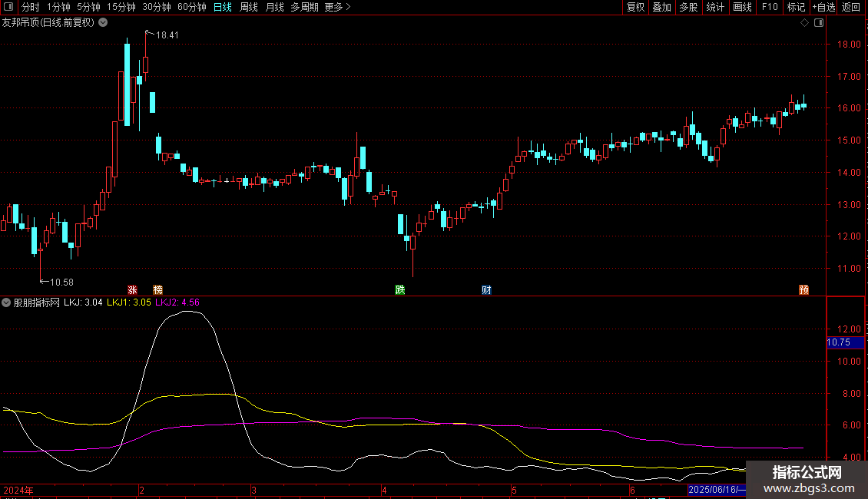Expand the 友邦吊顶 chart title dropdown
The image size is (868, 499).
click(103, 23)
